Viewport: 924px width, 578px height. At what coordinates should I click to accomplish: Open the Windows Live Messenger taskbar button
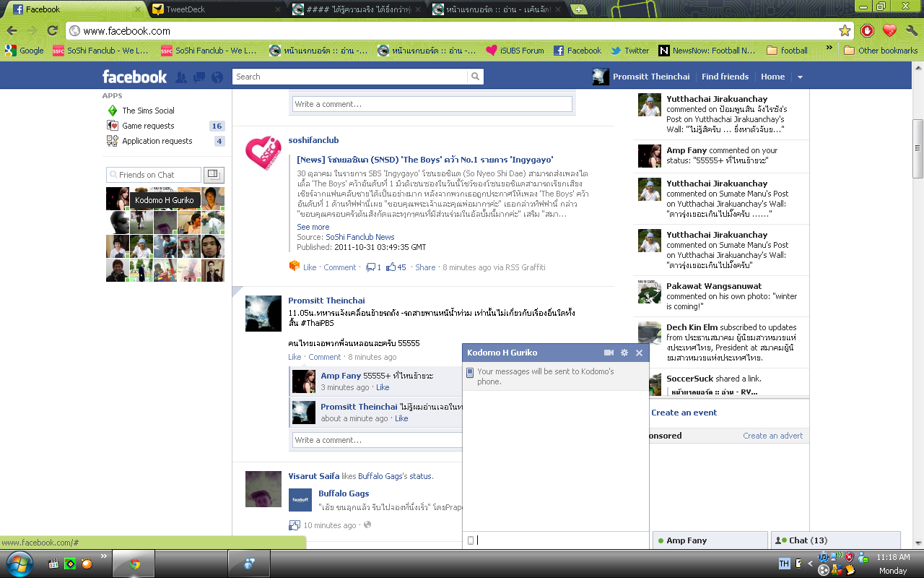(x=249, y=564)
